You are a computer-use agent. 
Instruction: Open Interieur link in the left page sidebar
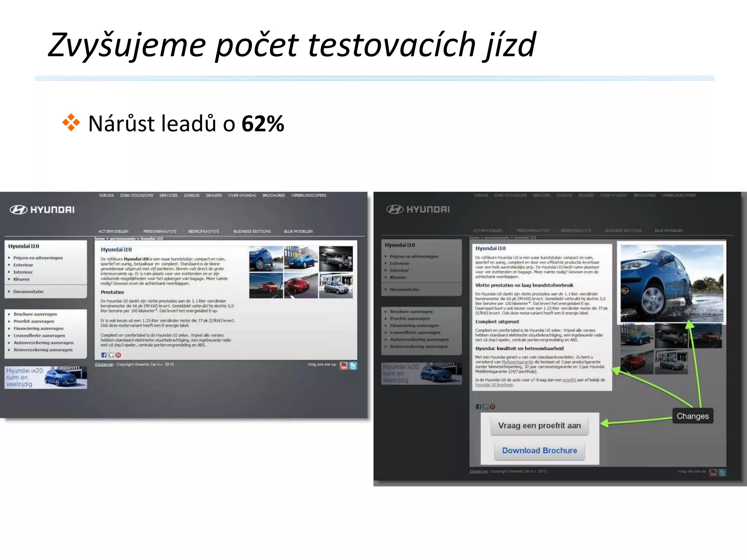[23, 272]
